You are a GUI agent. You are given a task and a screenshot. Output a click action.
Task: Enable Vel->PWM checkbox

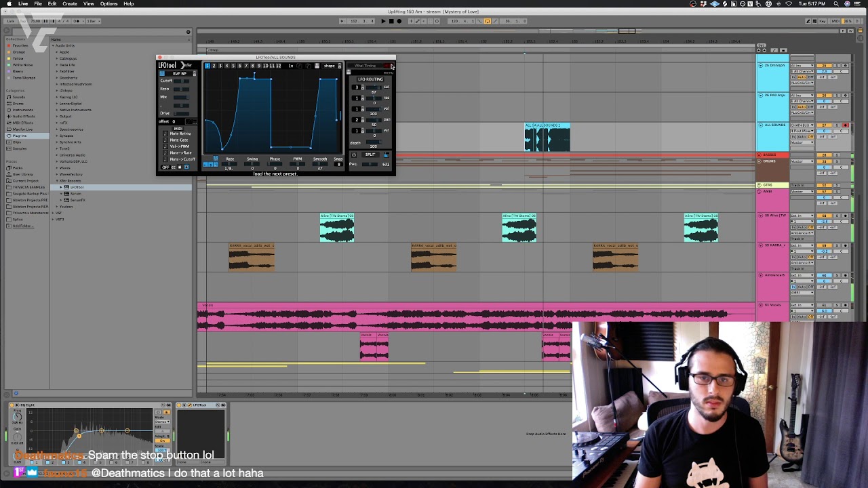pyautogui.click(x=165, y=146)
